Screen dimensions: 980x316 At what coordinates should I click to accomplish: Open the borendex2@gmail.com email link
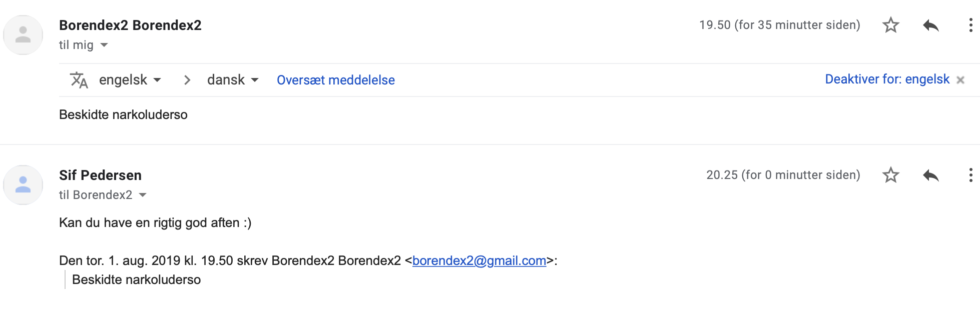[x=479, y=260]
